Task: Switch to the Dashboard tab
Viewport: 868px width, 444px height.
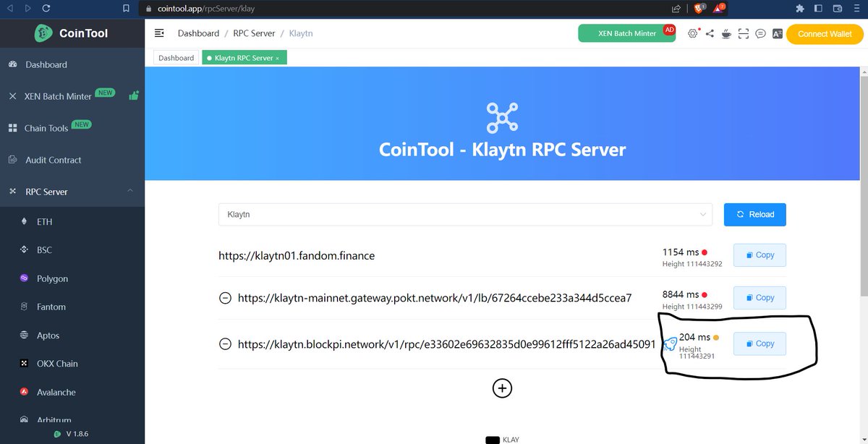Action: pos(175,57)
